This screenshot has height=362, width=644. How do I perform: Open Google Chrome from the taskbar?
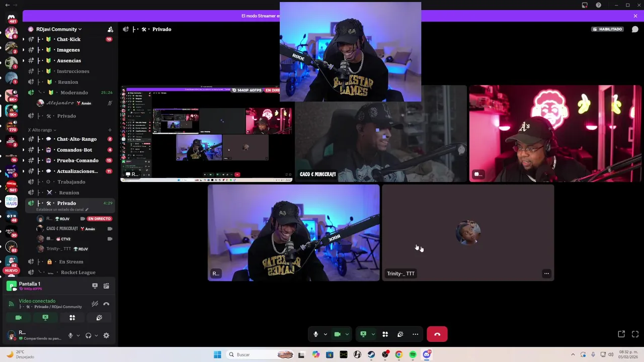point(398,354)
